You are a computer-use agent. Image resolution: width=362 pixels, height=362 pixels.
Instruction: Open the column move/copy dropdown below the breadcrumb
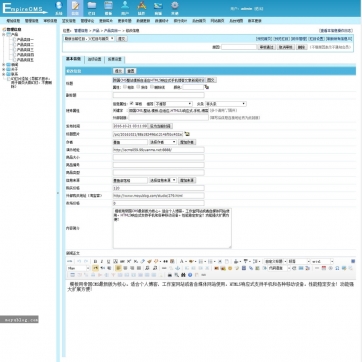(x=89, y=39)
